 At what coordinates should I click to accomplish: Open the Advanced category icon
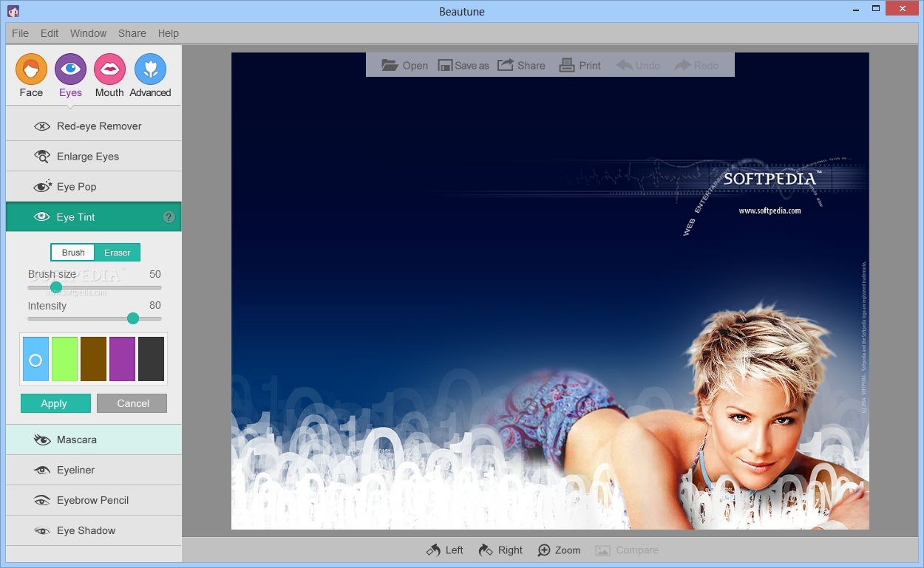tap(150, 69)
